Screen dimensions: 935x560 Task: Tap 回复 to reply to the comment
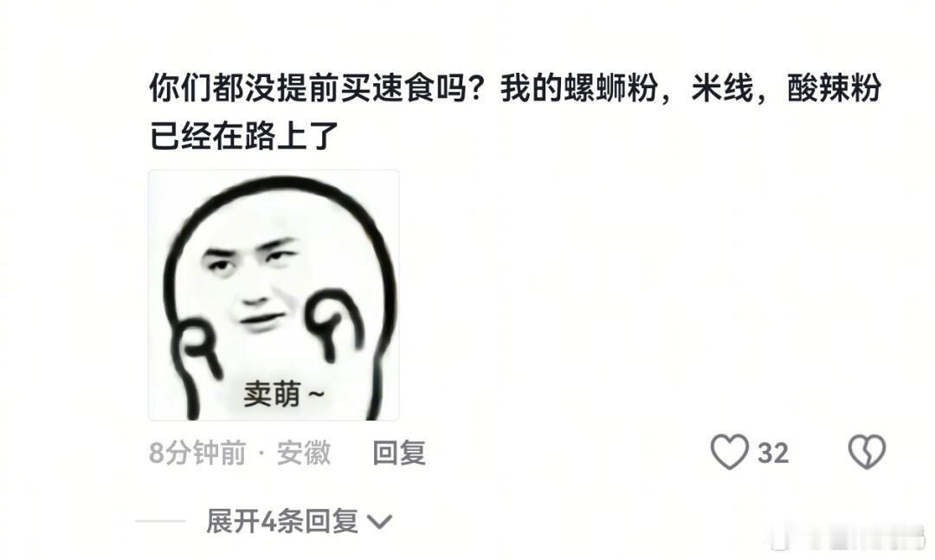399,453
